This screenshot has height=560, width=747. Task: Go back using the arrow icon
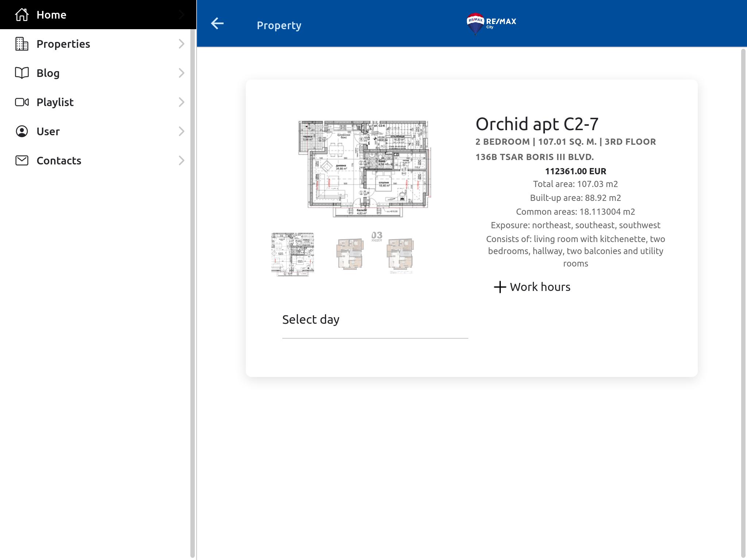217,23
